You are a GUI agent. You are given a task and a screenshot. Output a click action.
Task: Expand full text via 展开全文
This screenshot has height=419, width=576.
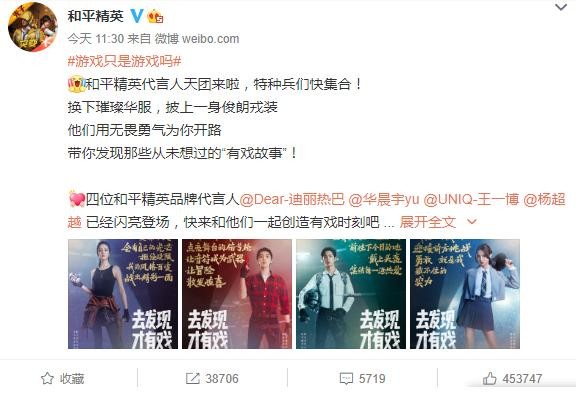(428, 222)
